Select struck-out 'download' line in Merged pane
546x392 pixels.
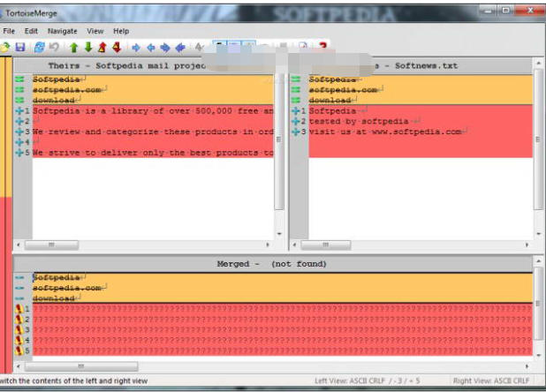pos(283,298)
